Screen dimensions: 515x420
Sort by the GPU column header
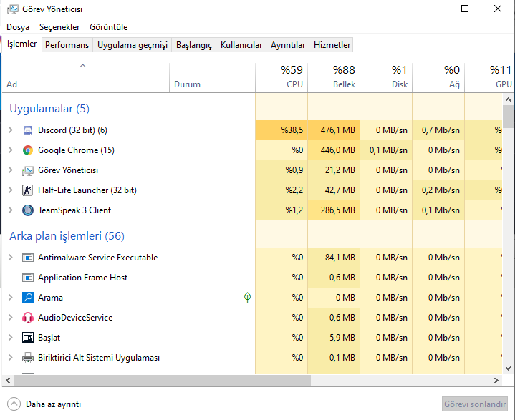[489, 78]
